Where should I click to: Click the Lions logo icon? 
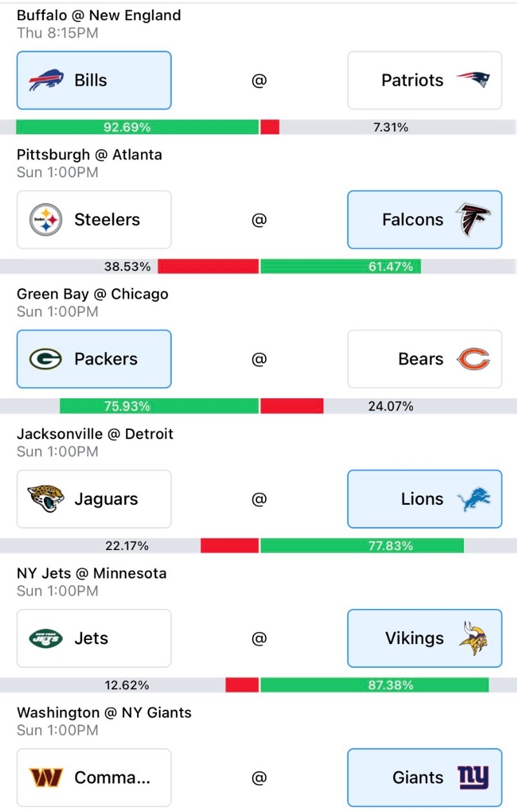coord(473,499)
